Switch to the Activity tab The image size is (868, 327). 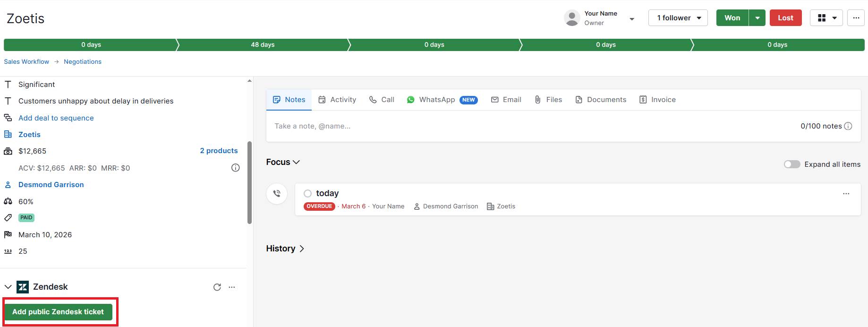click(337, 100)
